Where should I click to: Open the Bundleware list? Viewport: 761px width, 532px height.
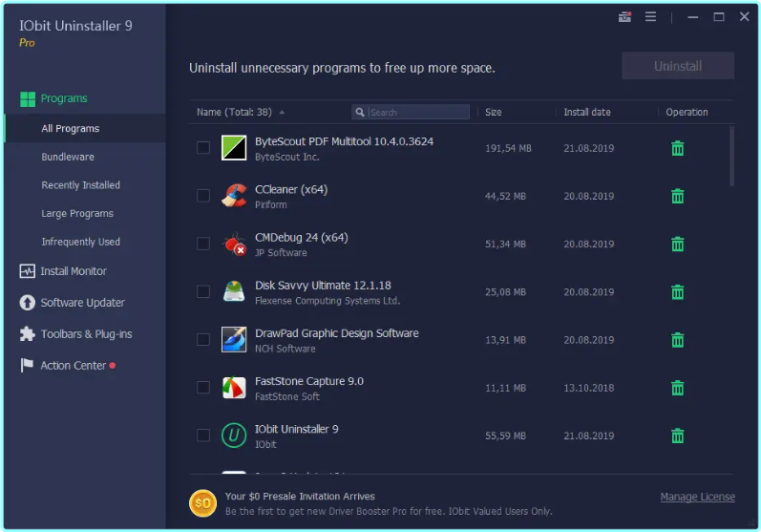click(68, 157)
